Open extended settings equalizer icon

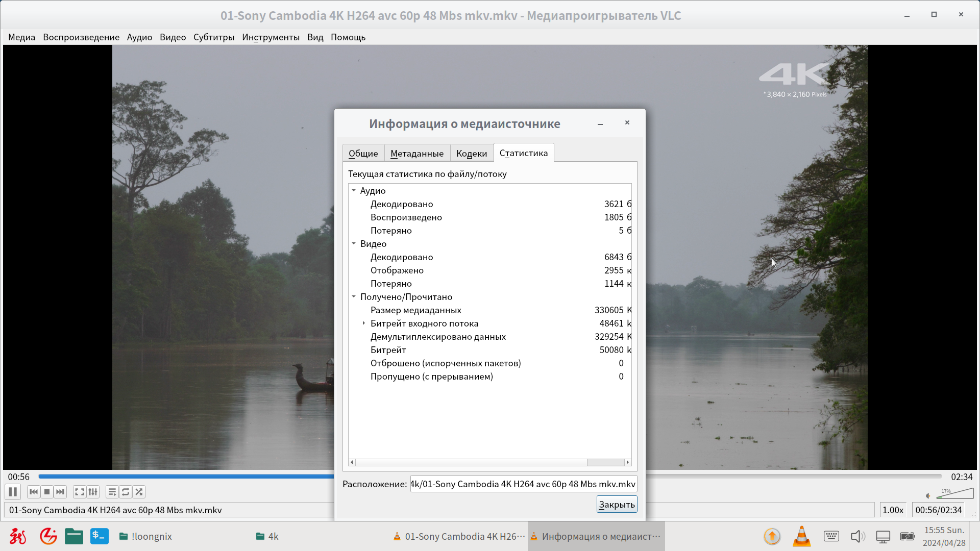(93, 492)
